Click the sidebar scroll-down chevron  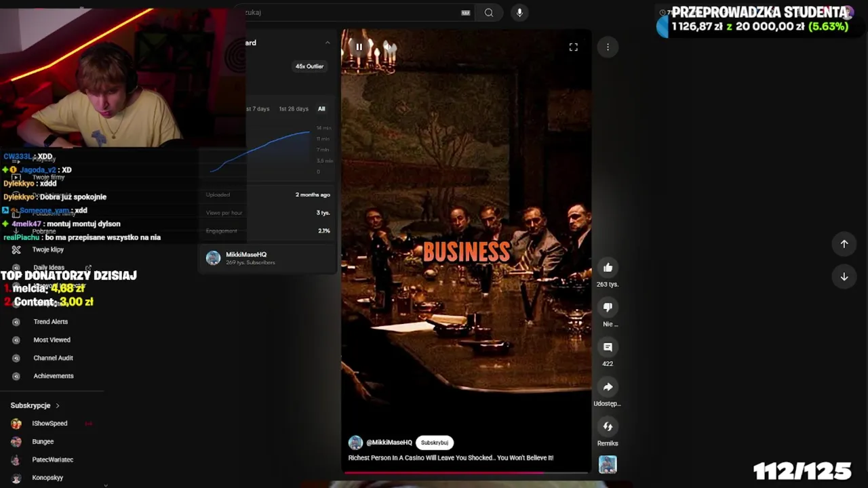pos(105,485)
